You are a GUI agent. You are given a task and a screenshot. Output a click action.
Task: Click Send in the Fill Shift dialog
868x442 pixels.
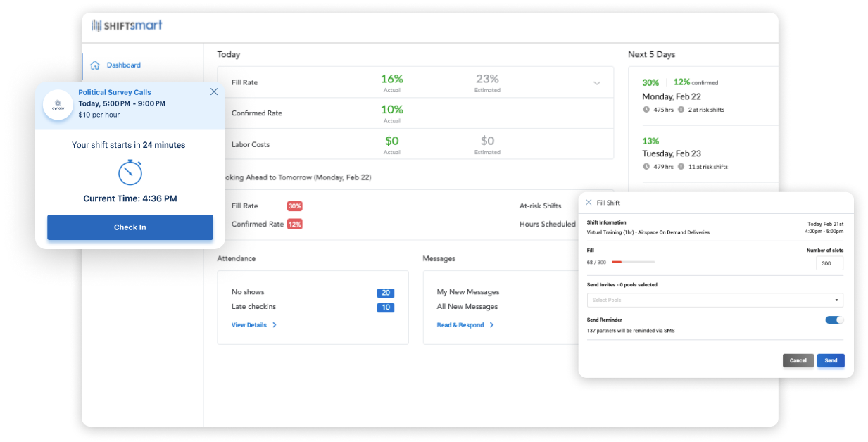coord(830,360)
